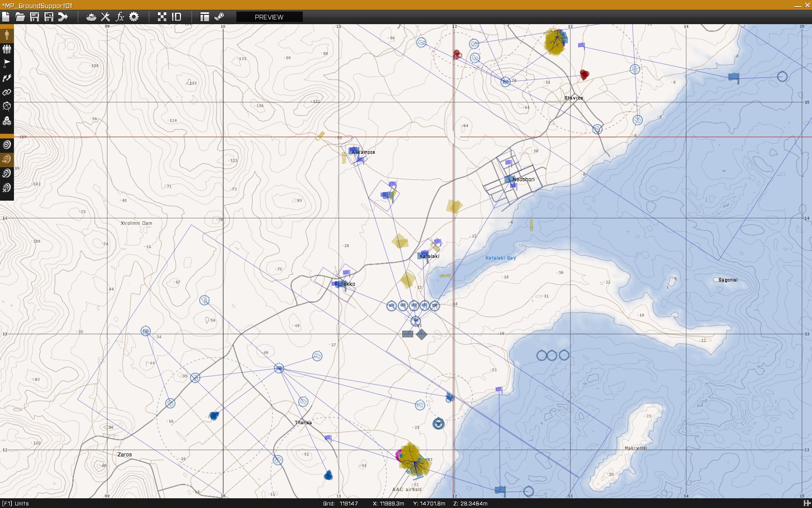Toggle the checkered texture display icon
Viewport: 812px width, 508px height.
click(x=162, y=17)
